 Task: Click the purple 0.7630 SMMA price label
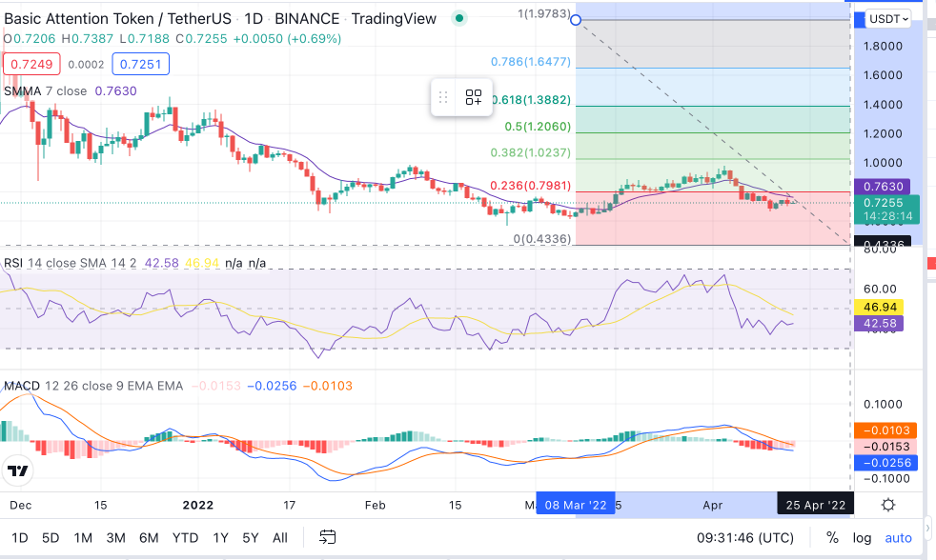(x=883, y=187)
